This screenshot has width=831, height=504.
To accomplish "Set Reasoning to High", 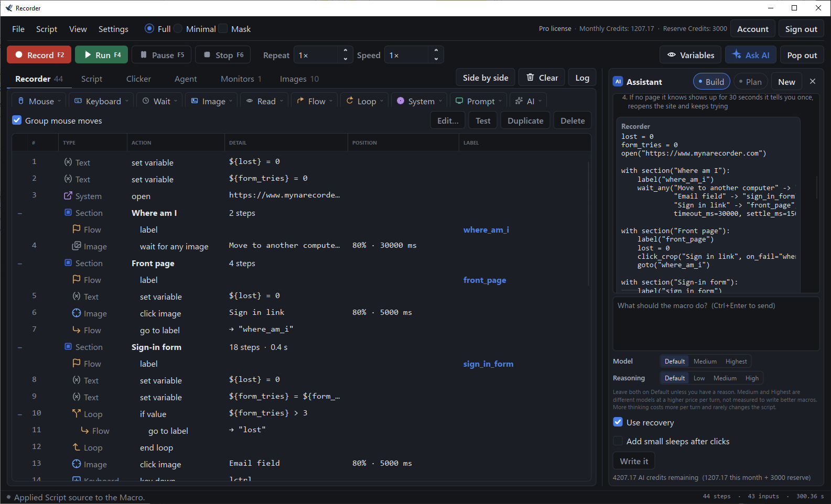I will 752,378.
